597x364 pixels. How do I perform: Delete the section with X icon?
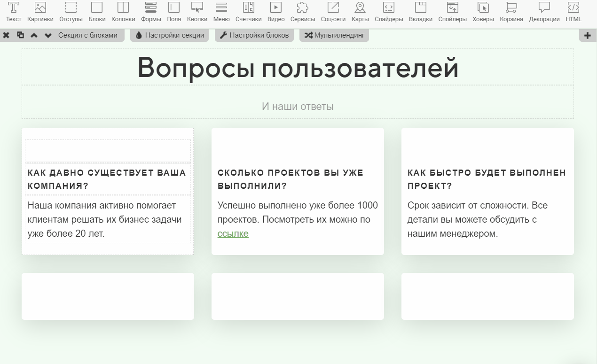[7, 35]
